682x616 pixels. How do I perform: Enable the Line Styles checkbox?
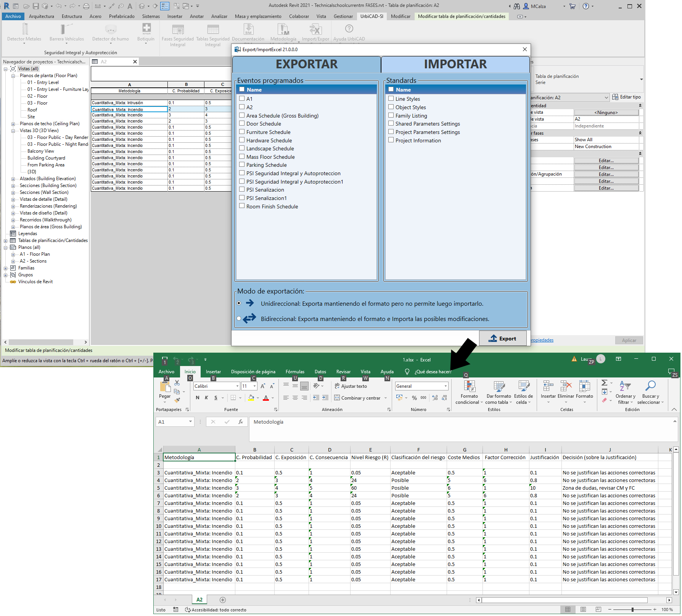tap(391, 99)
